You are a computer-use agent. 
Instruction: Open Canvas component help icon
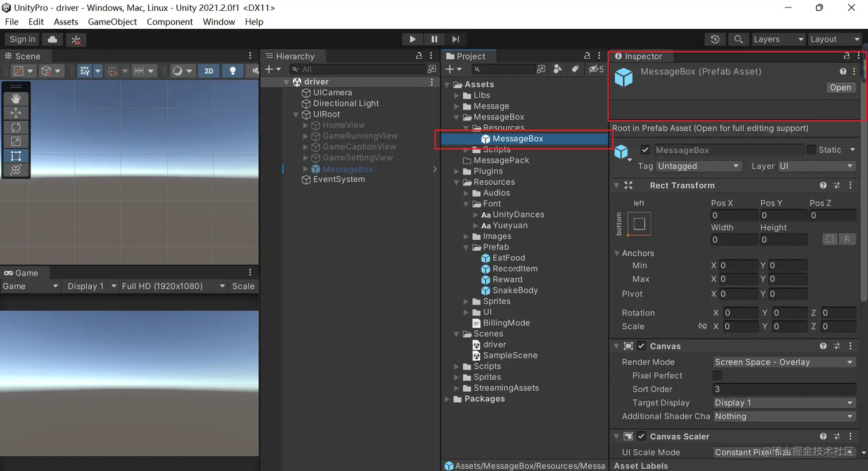pyautogui.click(x=823, y=346)
